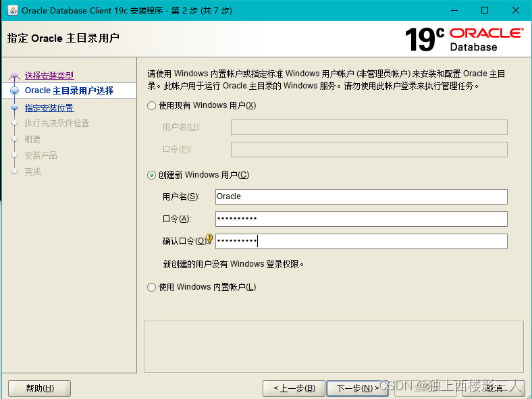Click the Java installer icon in title bar
The width and height of the screenshot is (532, 399).
[13, 10]
